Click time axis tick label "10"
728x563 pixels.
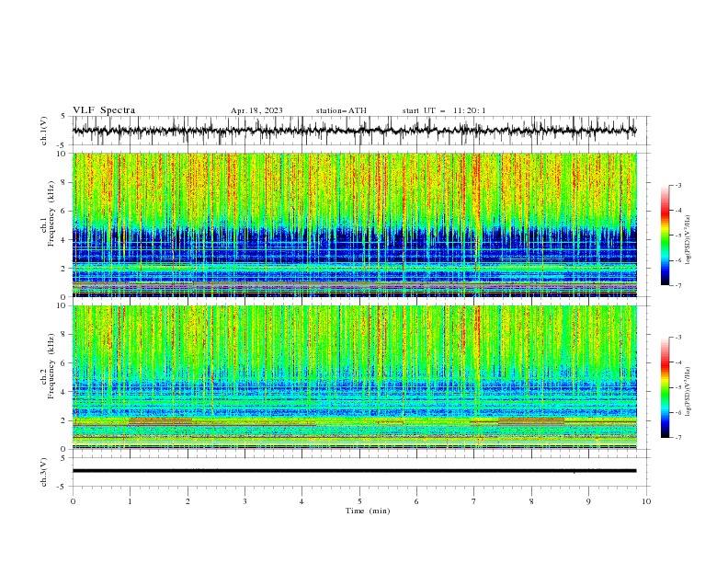[x=646, y=501]
